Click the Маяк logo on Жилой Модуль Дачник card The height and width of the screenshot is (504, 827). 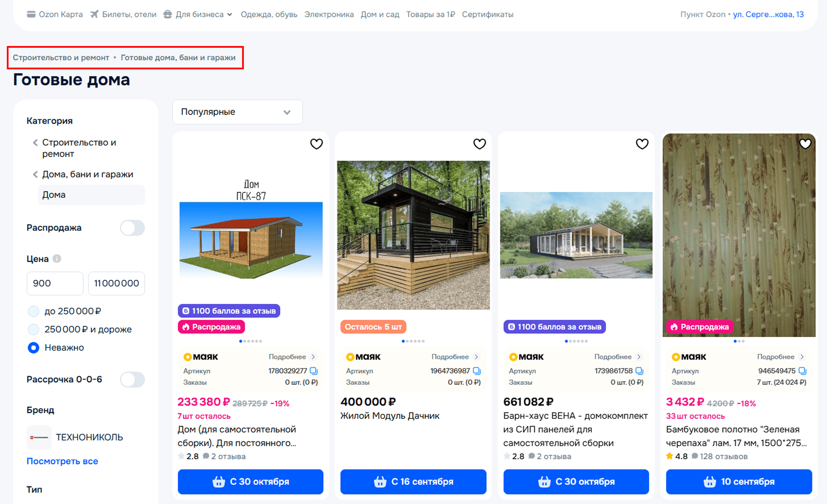tap(363, 357)
